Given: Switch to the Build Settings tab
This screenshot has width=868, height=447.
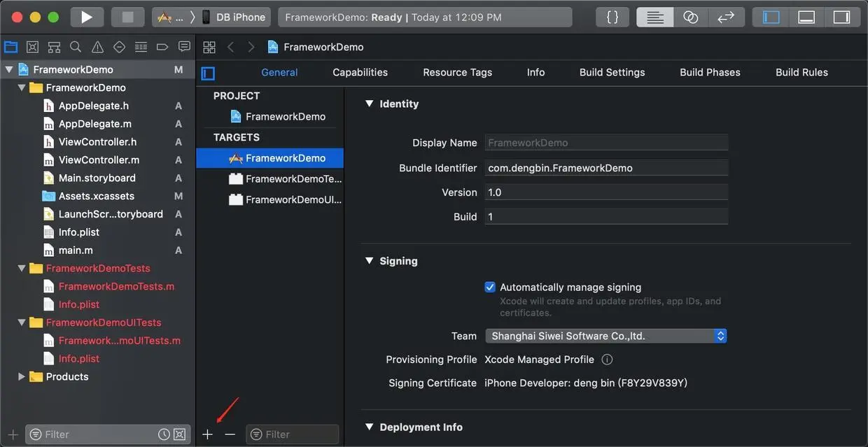Looking at the screenshot, I should pos(612,72).
